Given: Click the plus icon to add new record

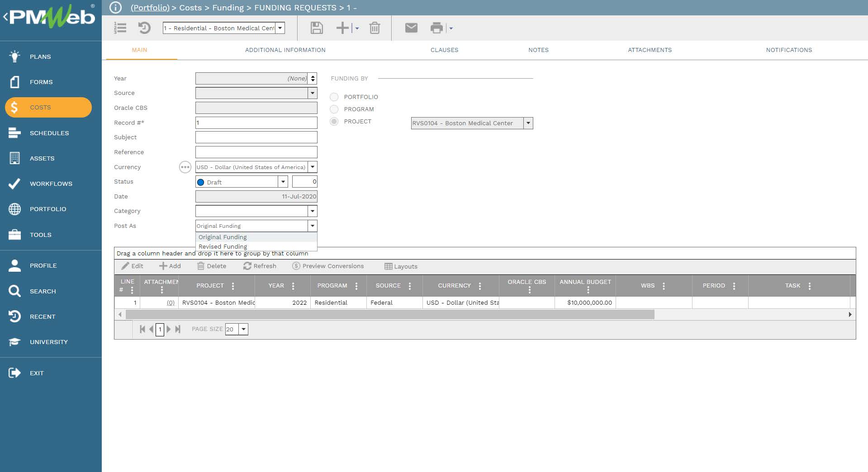Looking at the screenshot, I should (342, 28).
